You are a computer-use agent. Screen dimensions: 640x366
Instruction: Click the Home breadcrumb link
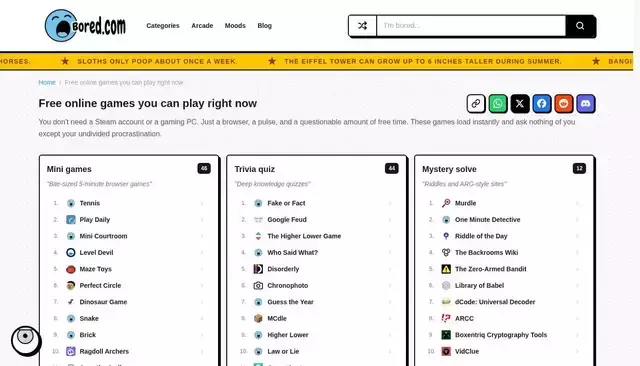pyautogui.click(x=47, y=82)
